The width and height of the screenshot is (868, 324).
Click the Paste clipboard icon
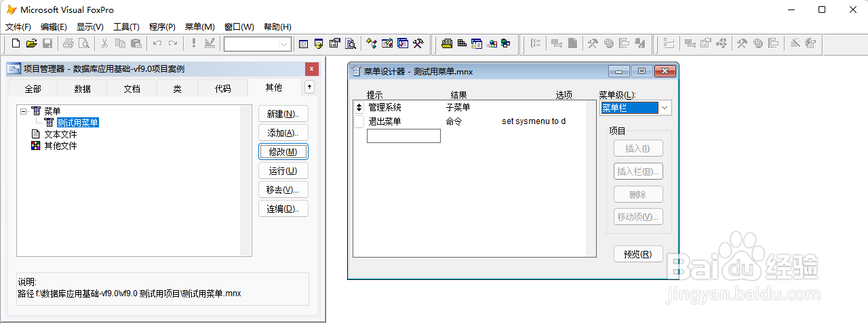click(x=136, y=43)
